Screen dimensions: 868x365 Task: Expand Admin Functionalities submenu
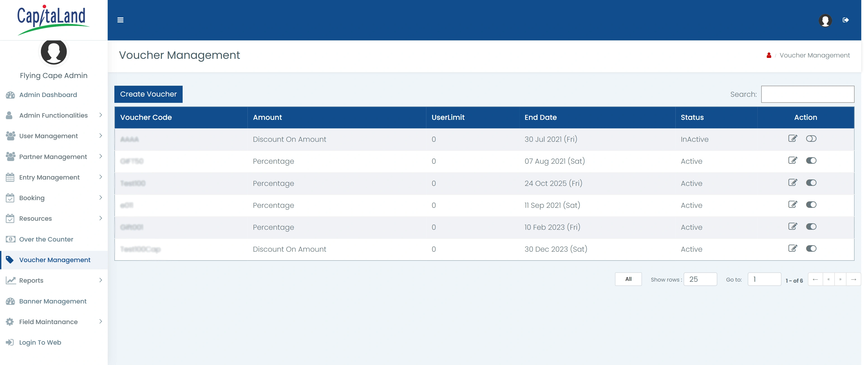pyautogui.click(x=100, y=115)
